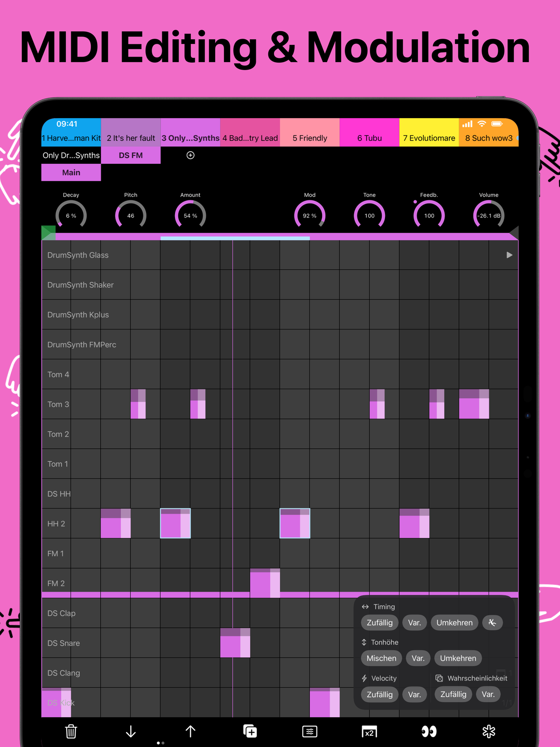Viewport: 560px width, 747px height.
Task: Open the sliders settings icon in the bottom toolbar
Action: tap(310, 731)
